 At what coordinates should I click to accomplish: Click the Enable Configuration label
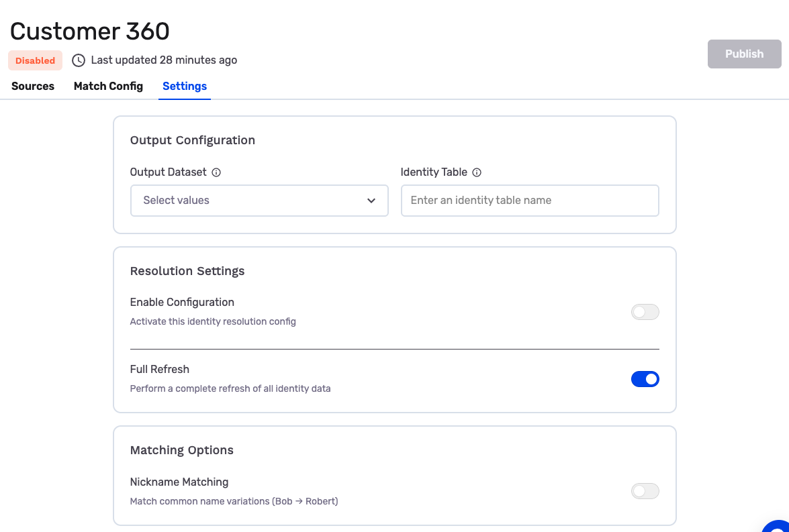pos(182,302)
